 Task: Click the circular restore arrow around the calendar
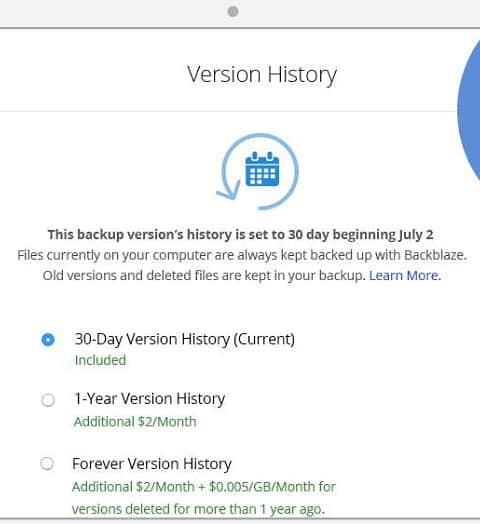258,171
